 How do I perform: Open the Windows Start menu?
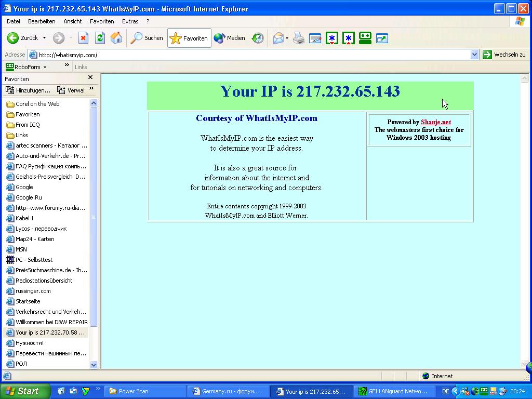click(x=25, y=391)
